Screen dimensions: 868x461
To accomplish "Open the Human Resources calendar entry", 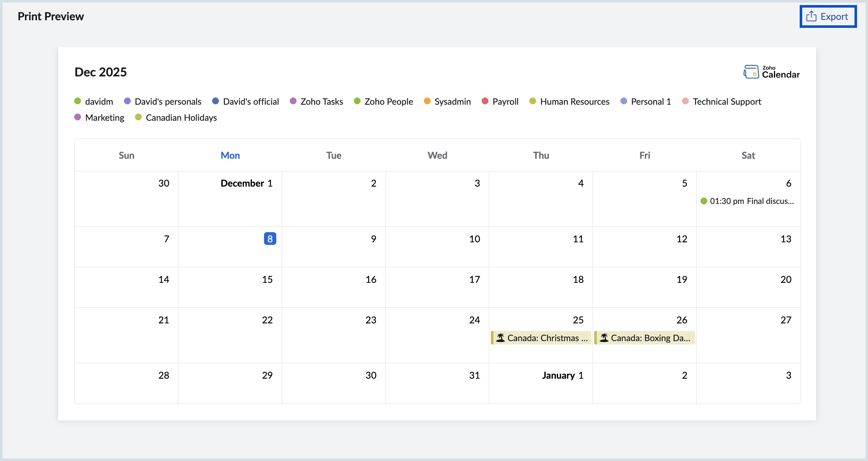I will [x=574, y=101].
